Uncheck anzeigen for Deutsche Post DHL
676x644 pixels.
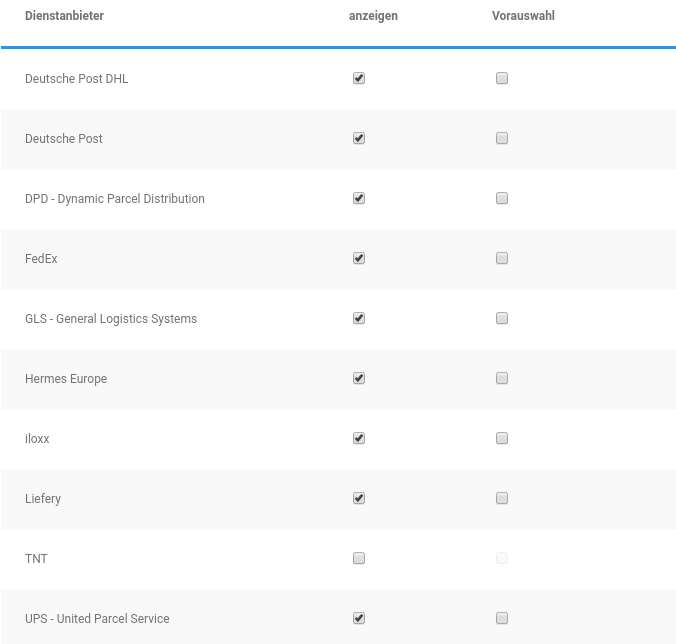click(x=359, y=78)
